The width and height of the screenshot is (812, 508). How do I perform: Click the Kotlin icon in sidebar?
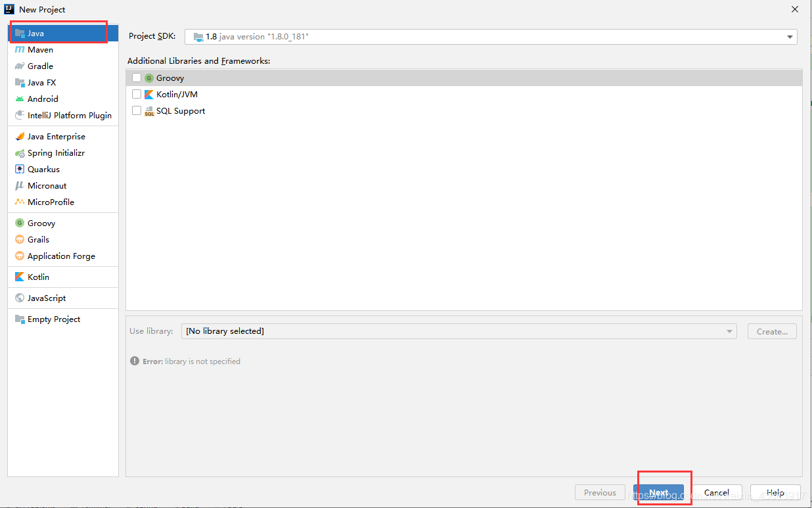[20, 277]
